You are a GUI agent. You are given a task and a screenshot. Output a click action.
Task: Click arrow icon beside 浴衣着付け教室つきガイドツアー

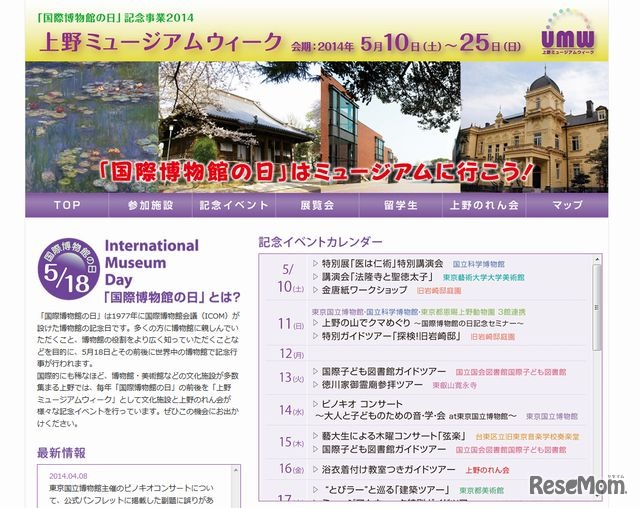316,470
